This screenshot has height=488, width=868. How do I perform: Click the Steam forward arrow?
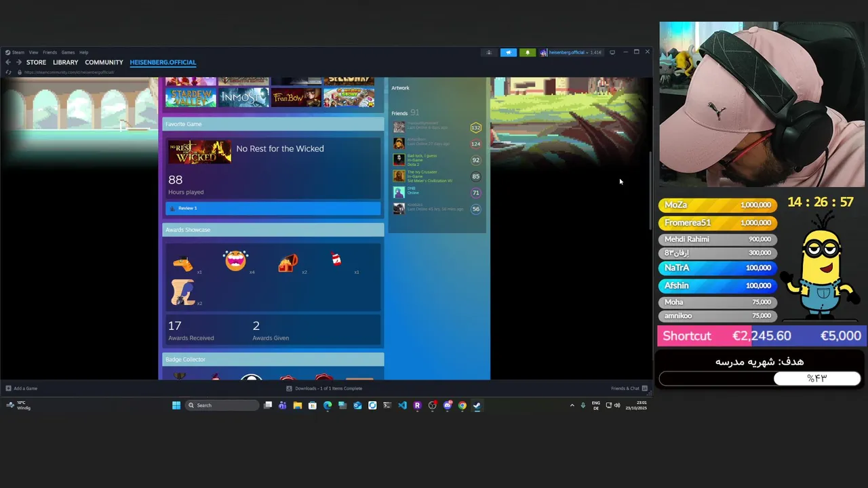point(18,62)
